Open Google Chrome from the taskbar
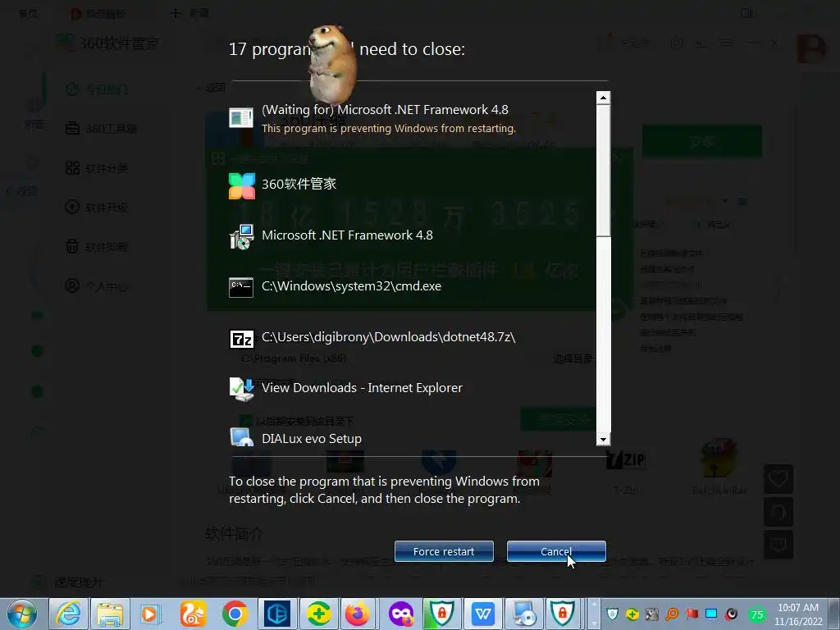 [x=235, y=614]
